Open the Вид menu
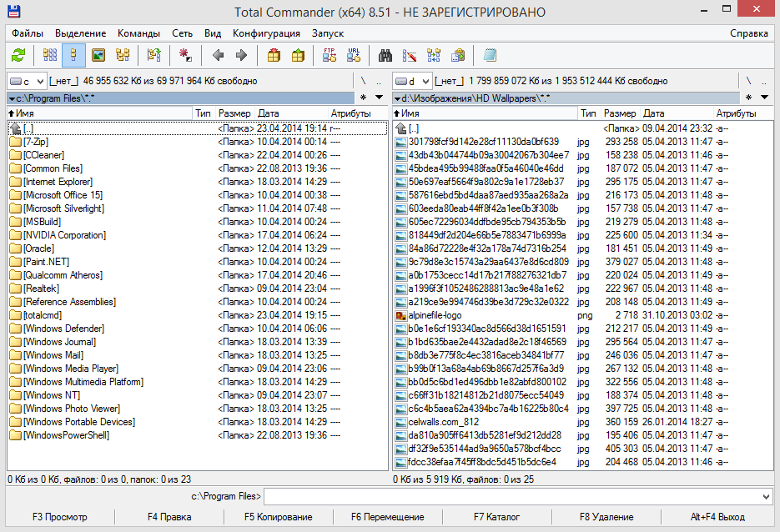The height and width of the screenshot is (532, 780). 213,33
